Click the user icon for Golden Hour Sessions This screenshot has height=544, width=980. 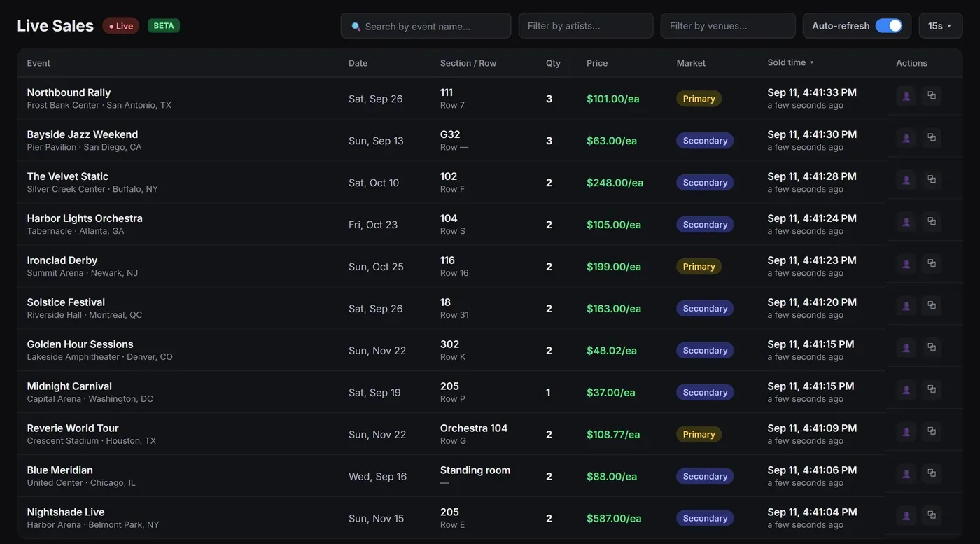coord(906,348)
